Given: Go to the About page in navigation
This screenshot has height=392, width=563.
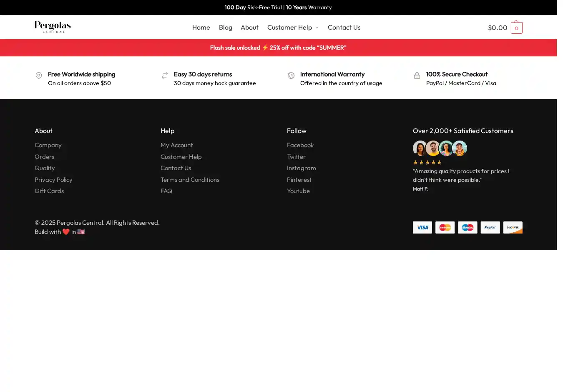Looking at the screenshot, I should pyautogui.click(x=249, y=28).
